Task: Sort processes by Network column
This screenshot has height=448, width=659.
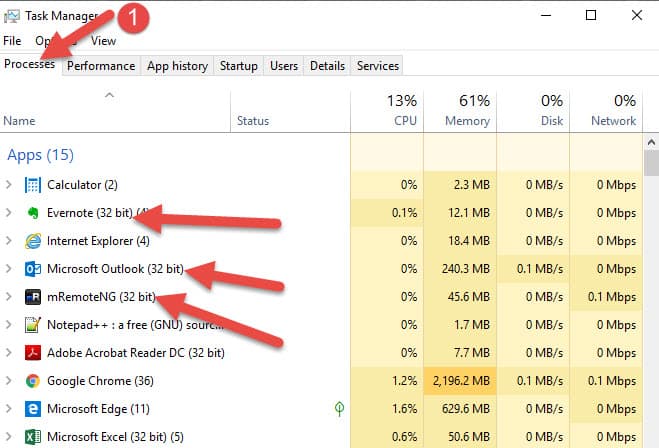Action: [x=606, y=110]
